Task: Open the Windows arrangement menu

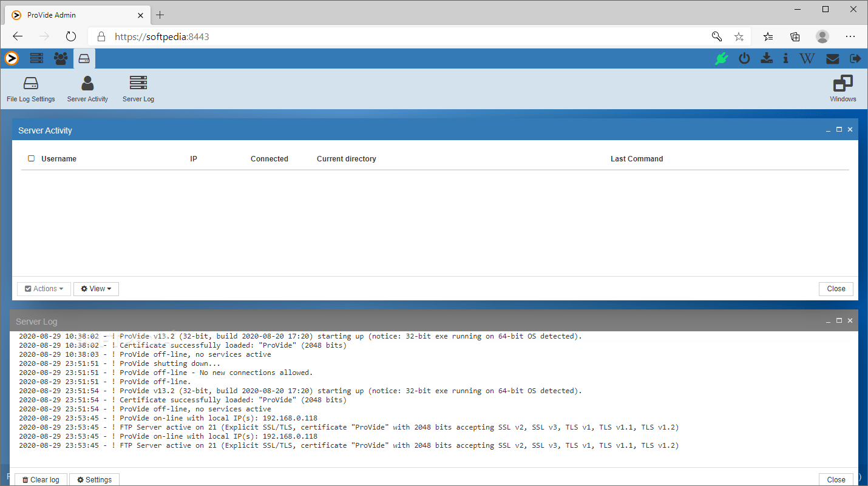Action: pos(843,89)
